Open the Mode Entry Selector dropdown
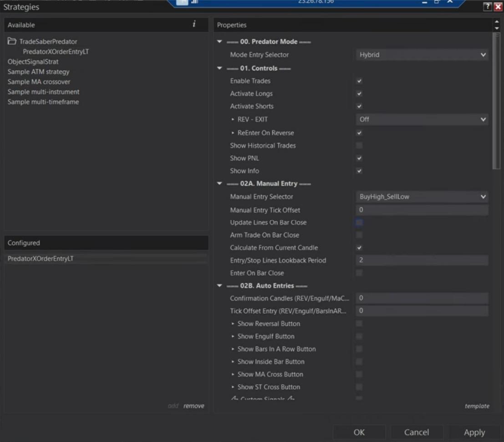Viewport: 504px width, 442px height. click(x=421, y=55)
